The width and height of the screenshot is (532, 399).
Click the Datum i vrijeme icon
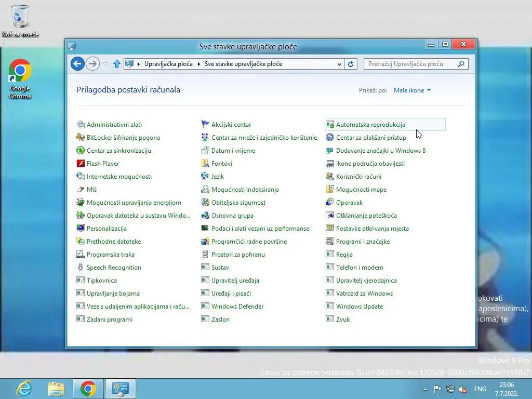point(205,150)
